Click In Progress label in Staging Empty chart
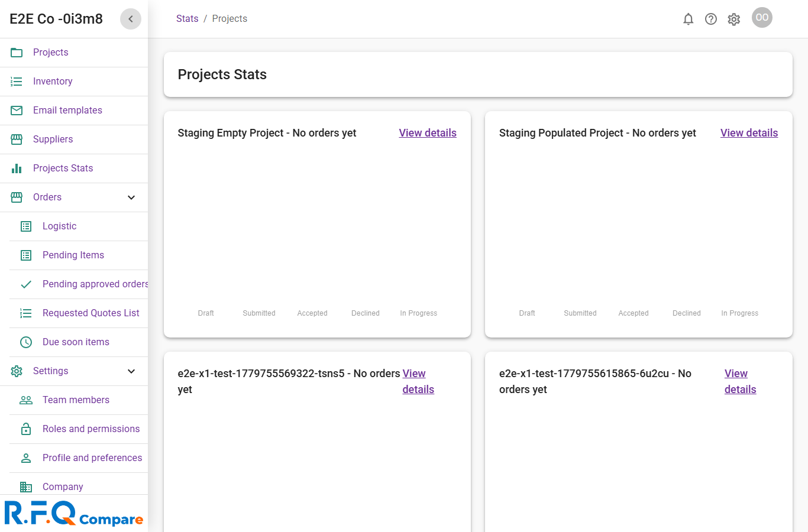The width and height of the screenshot is (808, 532). (419, 313)
